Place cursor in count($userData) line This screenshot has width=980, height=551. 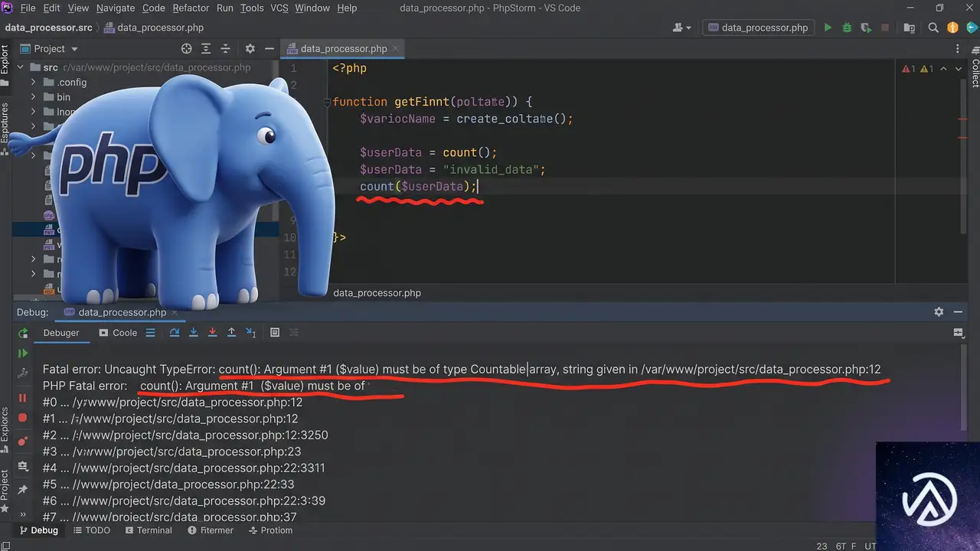(418, 187)
